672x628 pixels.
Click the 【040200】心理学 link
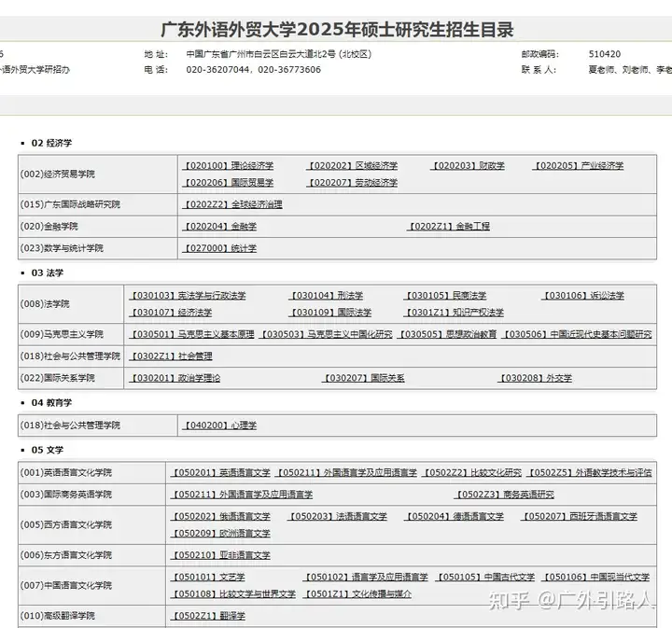pos(219,426)
